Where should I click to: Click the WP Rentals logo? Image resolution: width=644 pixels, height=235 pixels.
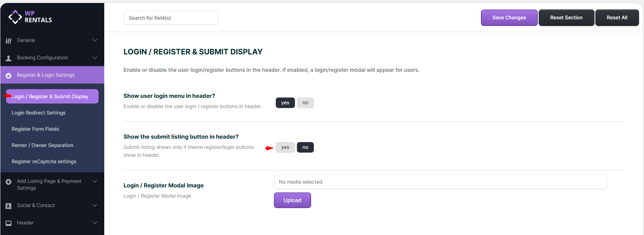pyautogui.click(x=30, y=17)
